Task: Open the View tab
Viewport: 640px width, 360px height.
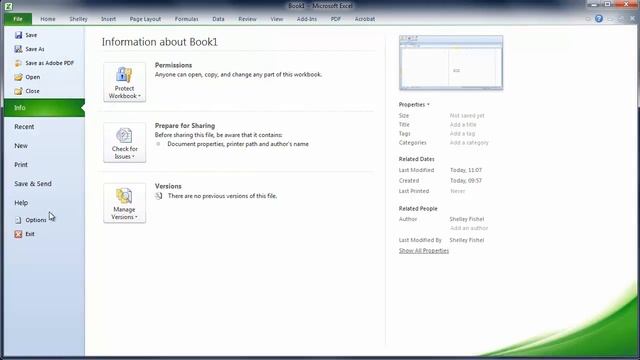Action: 277,19
